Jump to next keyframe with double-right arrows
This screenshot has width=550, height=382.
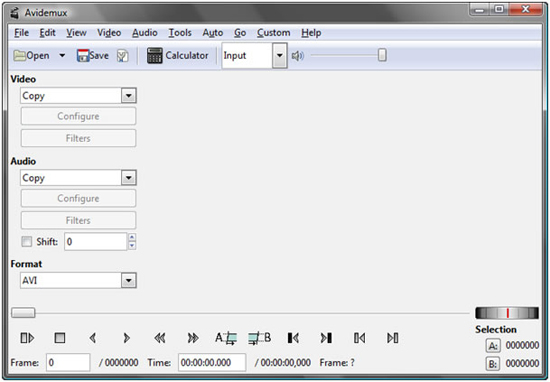193,338
